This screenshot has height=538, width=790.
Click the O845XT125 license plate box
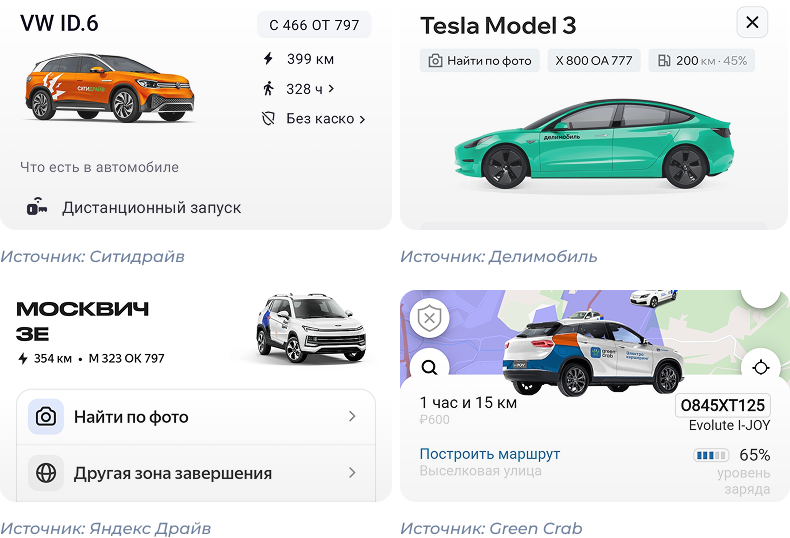pos(722,405)
